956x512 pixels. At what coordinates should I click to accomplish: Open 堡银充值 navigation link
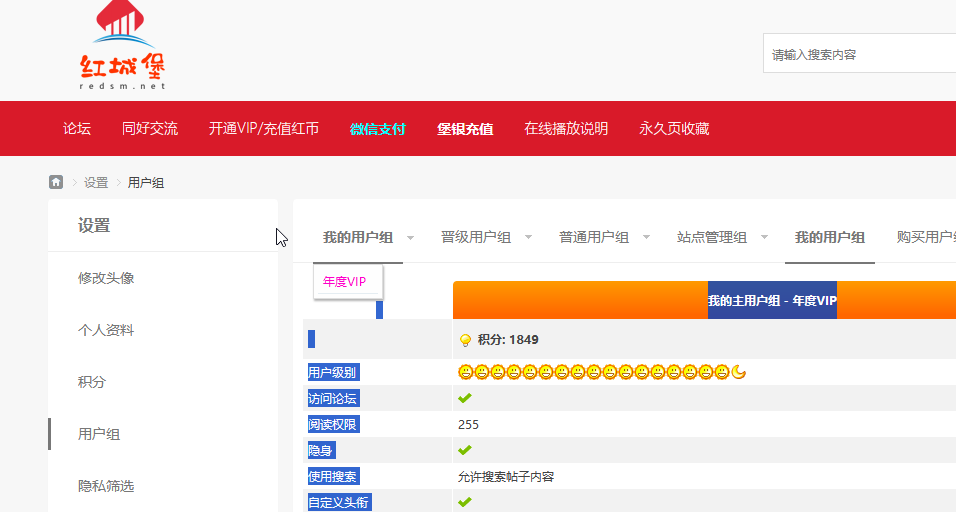point(465,129)
